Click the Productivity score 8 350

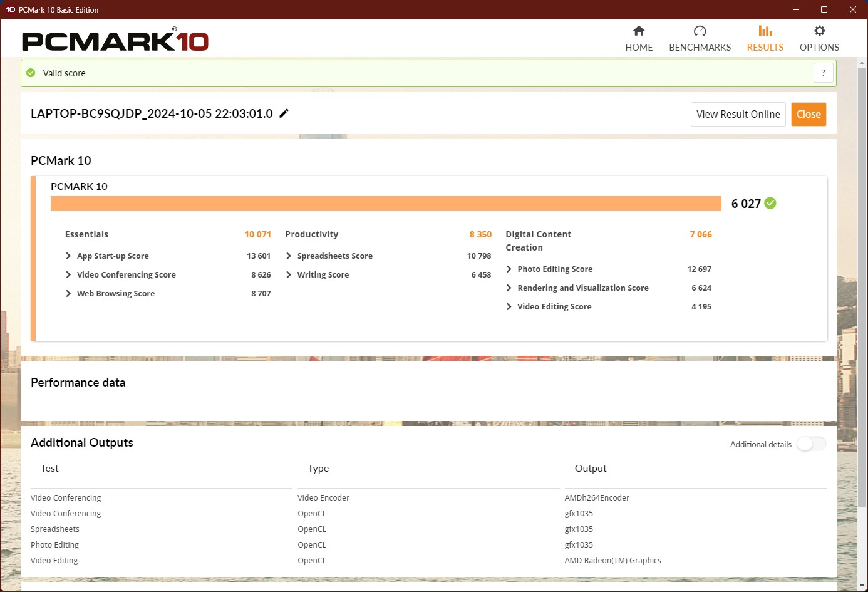click(480, 234)
